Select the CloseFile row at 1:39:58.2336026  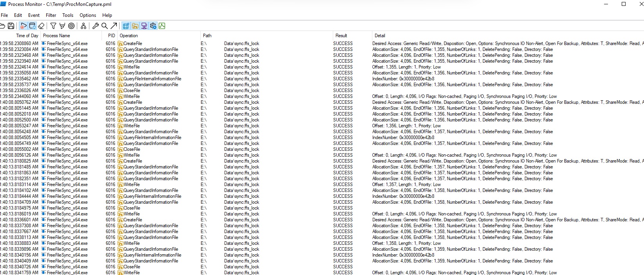(322, 90)
